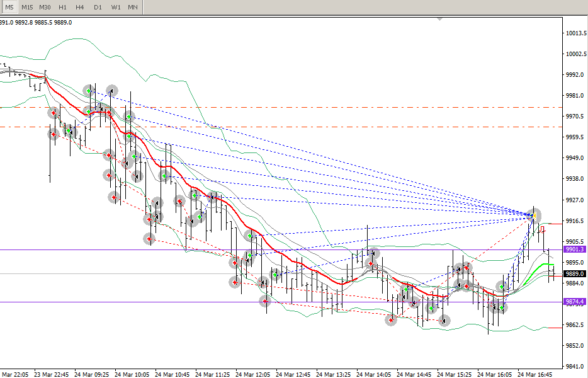
Task: Click the 24 Mar 14:05 time label
Action: (x=374, y=374)
